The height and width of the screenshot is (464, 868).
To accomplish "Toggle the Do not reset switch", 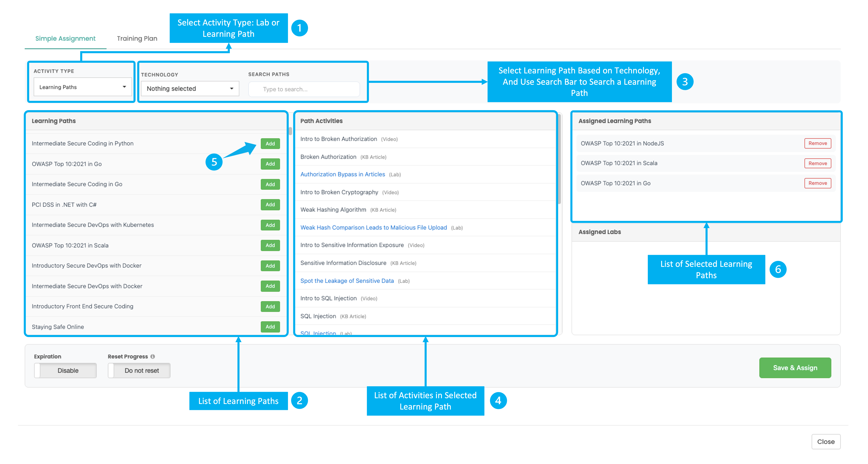I will [139, 370].
